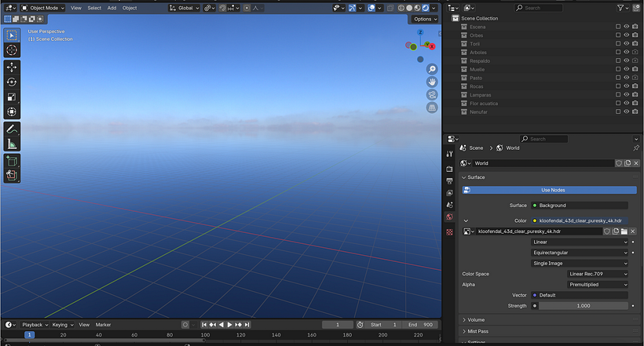This screenshot has width=644, height=346.
Task: Open the Linear interpolation dropdown
Action: point(580,242)
